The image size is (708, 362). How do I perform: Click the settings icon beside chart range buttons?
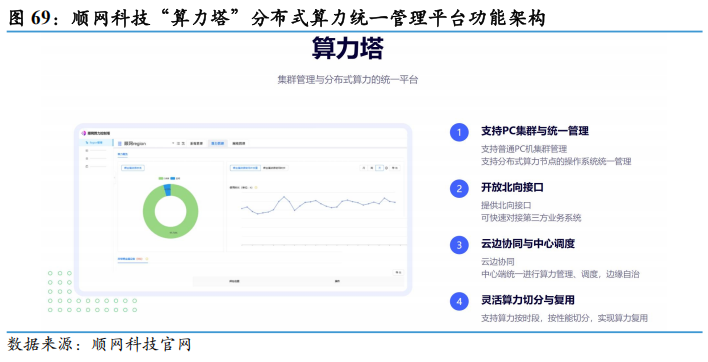point(387,168)
